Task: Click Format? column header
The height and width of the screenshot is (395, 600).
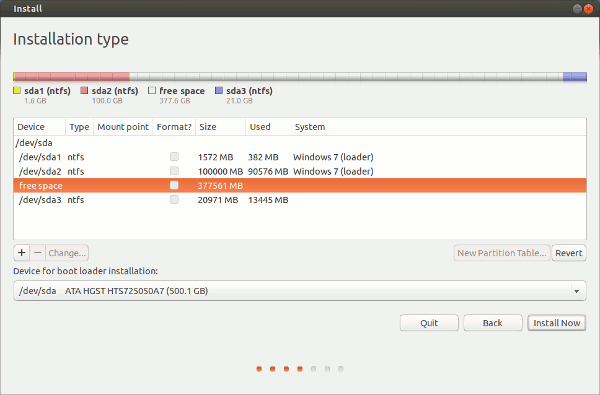Action: [174, 127]
